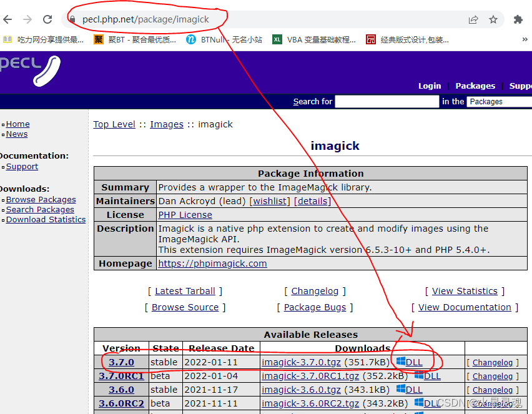This screenshot has width=532, height=414.
Task: Download imagick-3.7.0.tgz
Action: (302, 362)
